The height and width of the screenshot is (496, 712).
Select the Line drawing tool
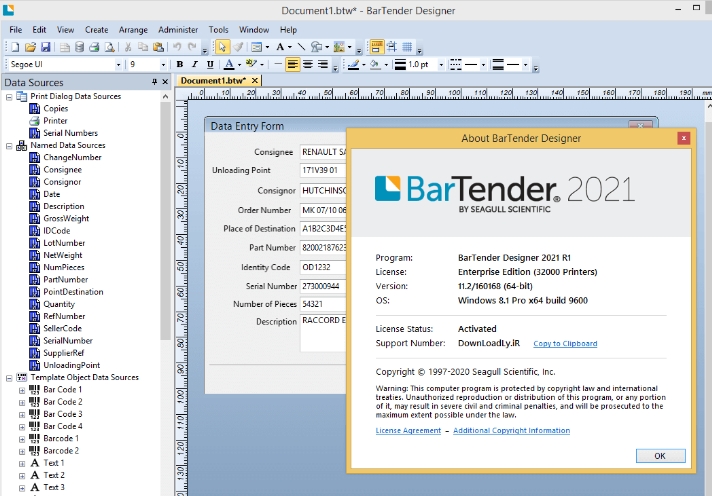(x=301, y=47)
